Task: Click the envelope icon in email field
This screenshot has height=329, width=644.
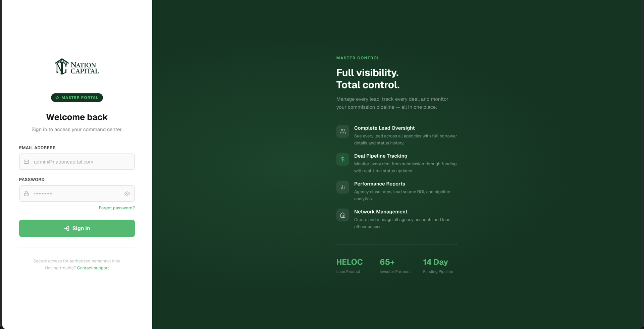Action: [x=26, y=162]
